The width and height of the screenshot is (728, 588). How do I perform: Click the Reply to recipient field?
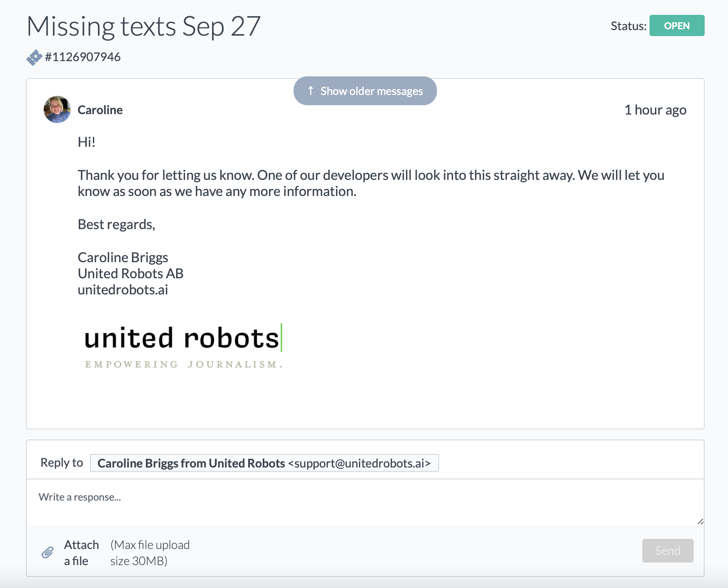point(264,463)
